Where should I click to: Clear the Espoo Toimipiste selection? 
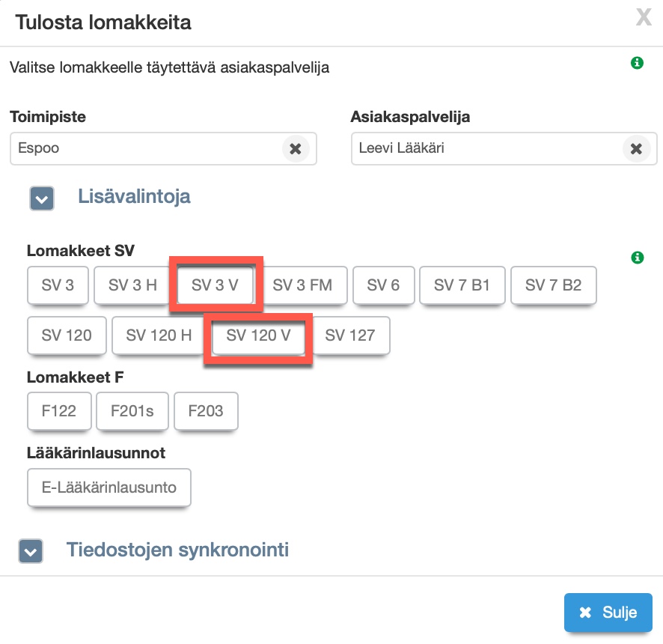[x=296, y=149]
